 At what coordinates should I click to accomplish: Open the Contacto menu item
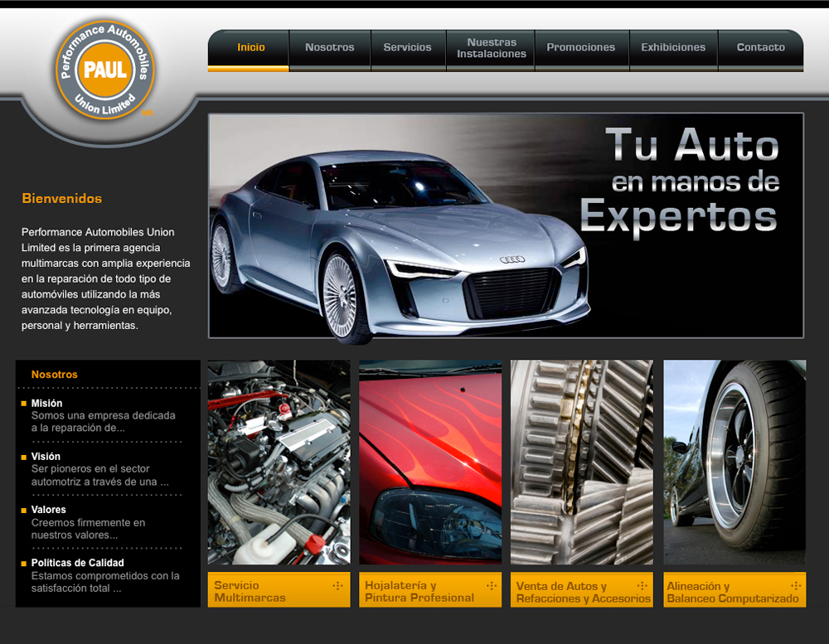760,51
